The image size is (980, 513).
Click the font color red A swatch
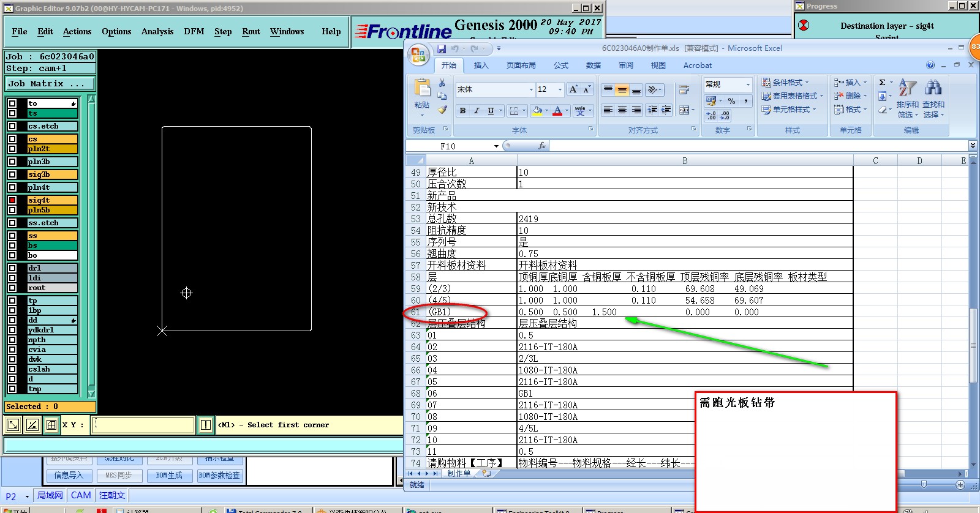[557, 111]
